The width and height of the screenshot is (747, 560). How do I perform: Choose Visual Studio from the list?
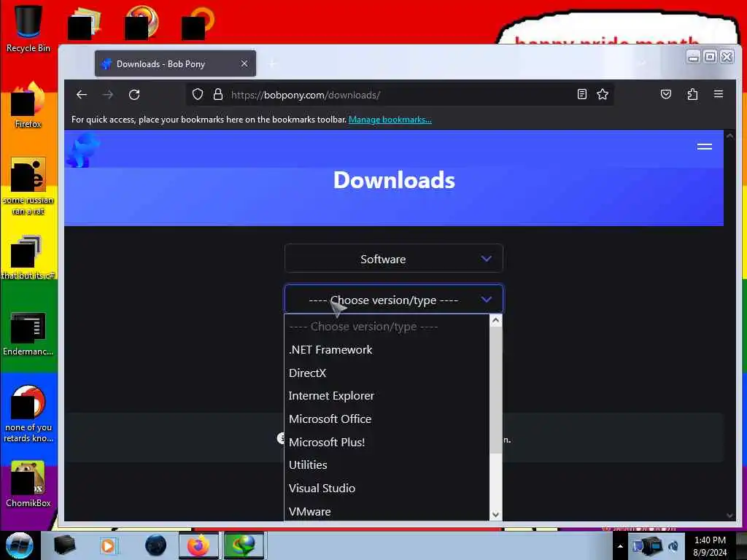(x=387, y=488)
